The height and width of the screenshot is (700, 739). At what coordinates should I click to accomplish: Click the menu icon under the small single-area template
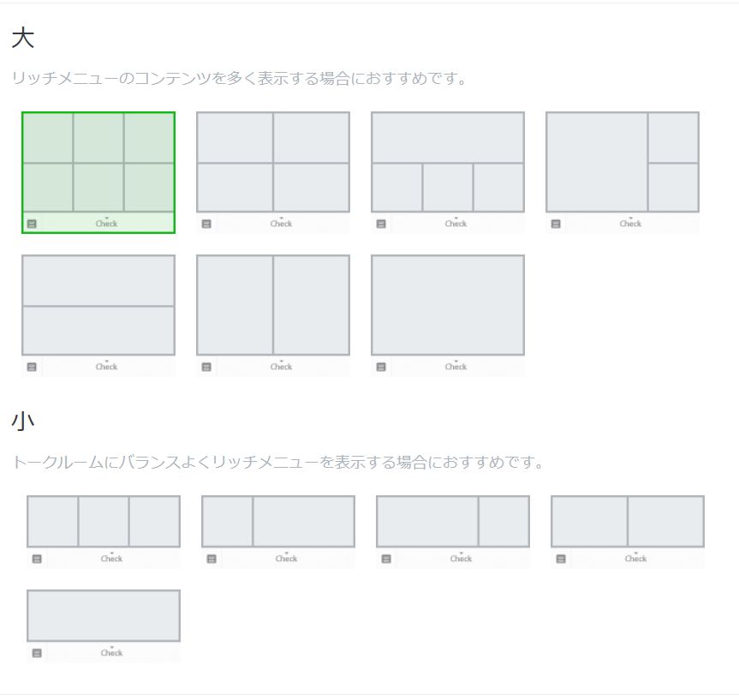37,653
